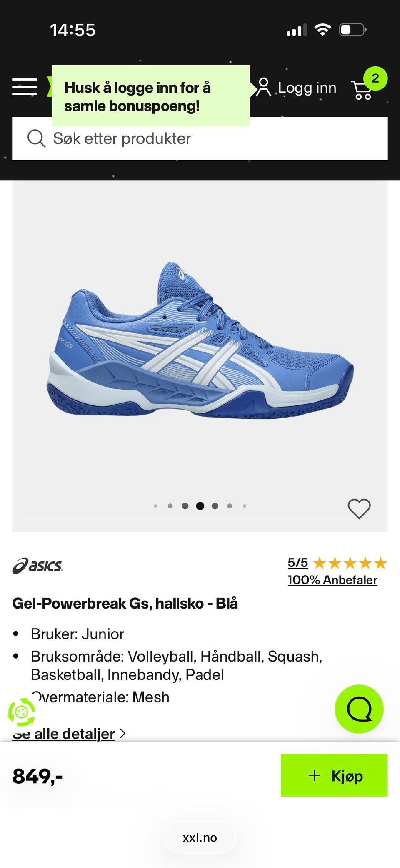The width and height of the screenshot is (400, 868).
Task: Select the first carousel dot
Action: click(x=155, y=506)
